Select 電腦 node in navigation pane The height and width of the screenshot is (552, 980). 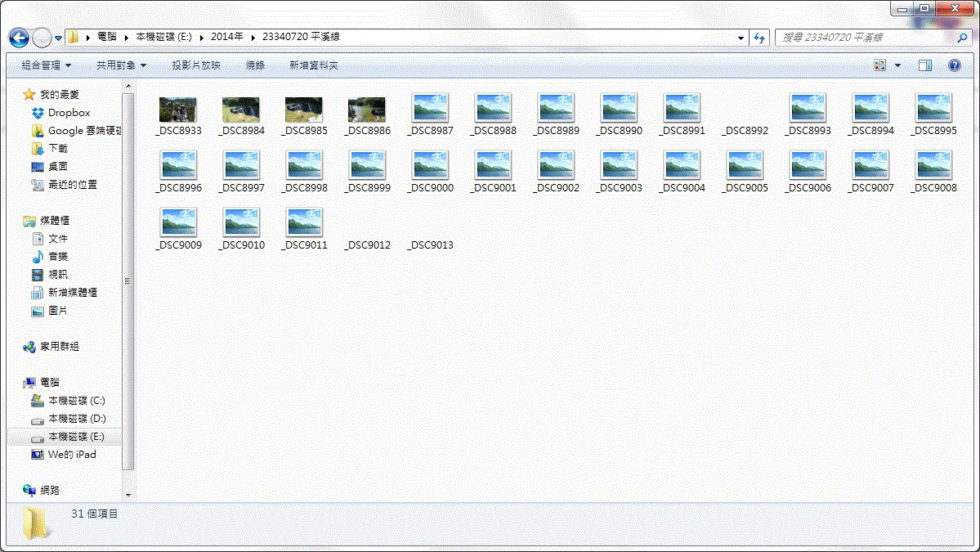42,382
